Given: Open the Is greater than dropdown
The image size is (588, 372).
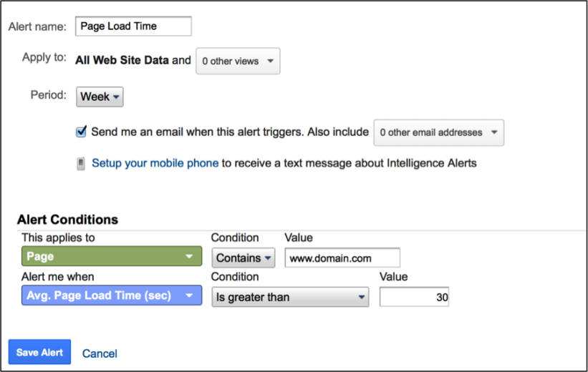Looking at the screenshot, I should (x=290, y=297).
